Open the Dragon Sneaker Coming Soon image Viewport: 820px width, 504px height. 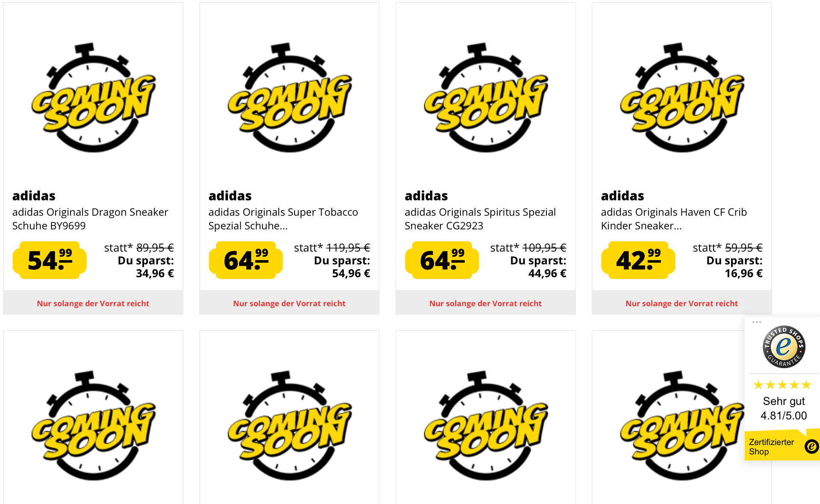pos(93,97)
